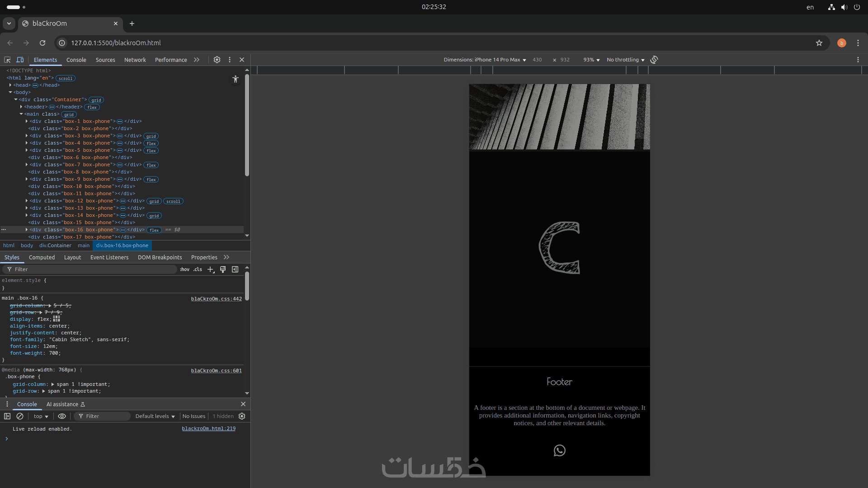This screenshot has width=868, height=488.
Task: Toggle the computed styles sidebar icon
Action: [235, 269]
